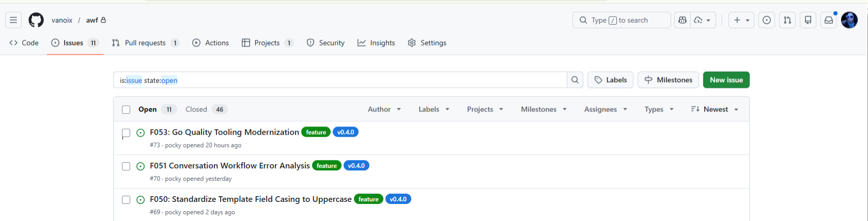Open the hamburger navigation menu

tap(13, 20)
